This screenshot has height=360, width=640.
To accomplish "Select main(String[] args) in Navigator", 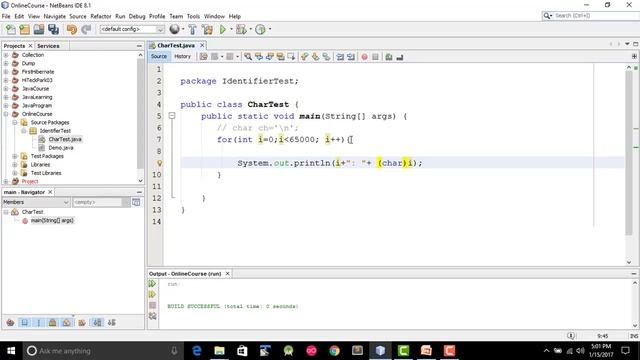I will pyautogui.click(x=52, y=220).
